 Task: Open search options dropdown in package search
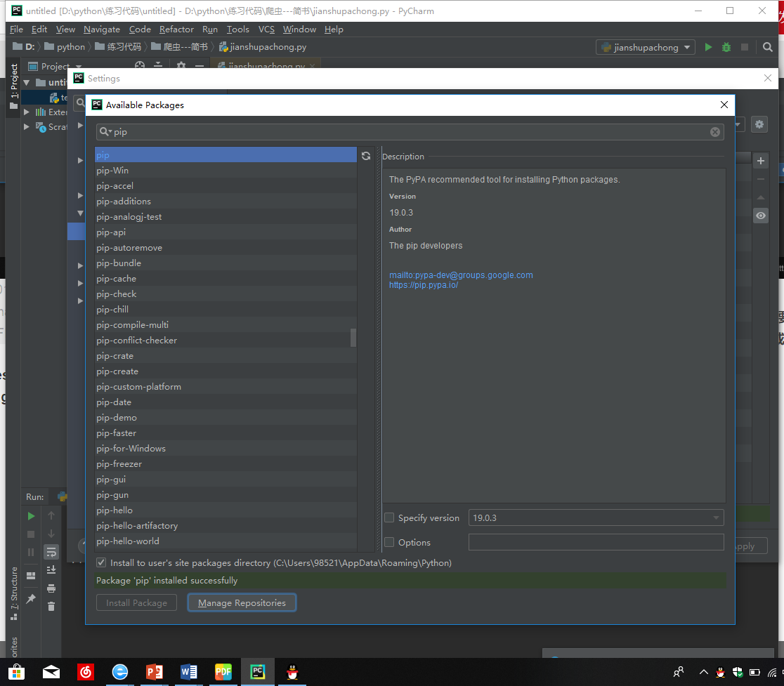point(106,132)
